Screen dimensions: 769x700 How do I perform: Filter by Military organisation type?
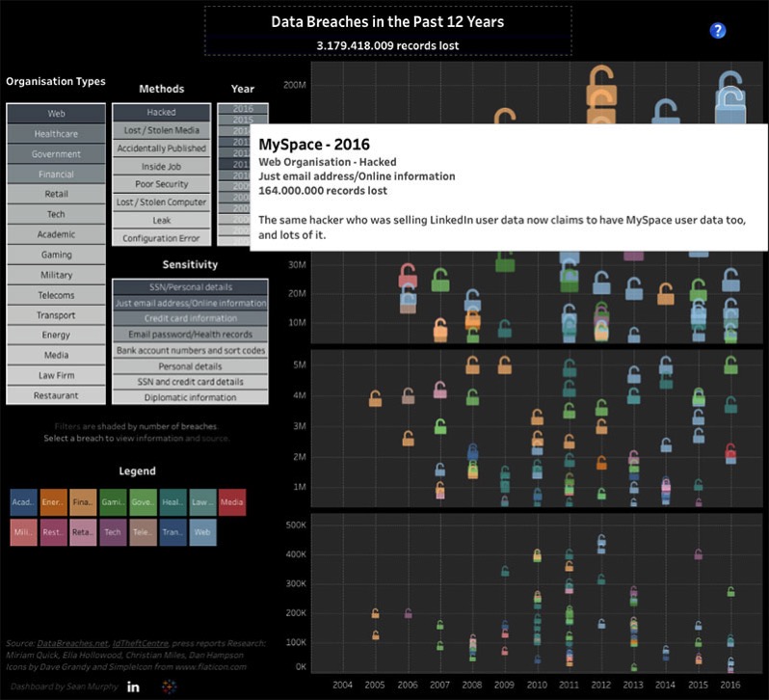coord(56,275)
